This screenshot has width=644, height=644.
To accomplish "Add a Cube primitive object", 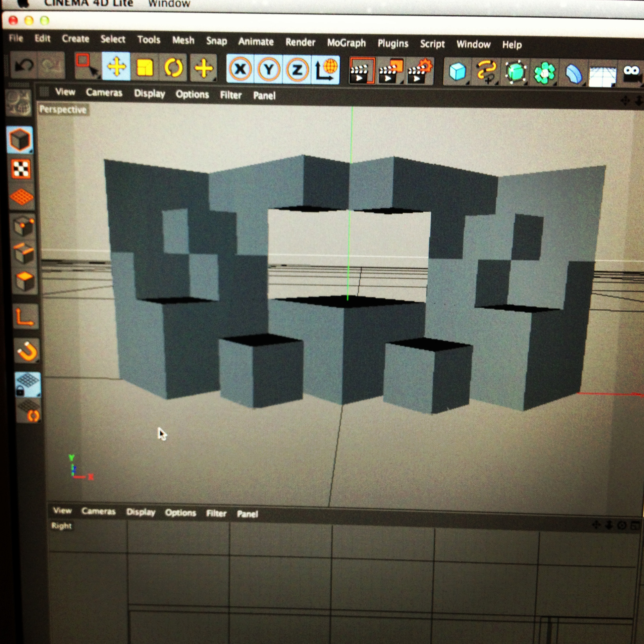I will pyautogui.click(x=457, y=72).
